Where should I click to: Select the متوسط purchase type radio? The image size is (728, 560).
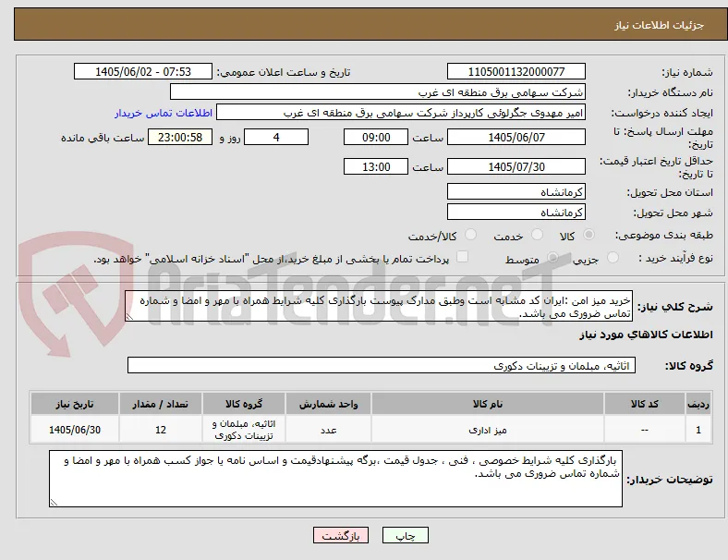click(552, 257)
